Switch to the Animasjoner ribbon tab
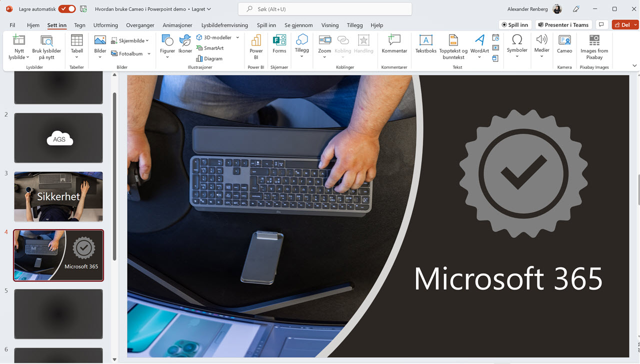Viewport: 640px width, 364px height. (177, 25)
